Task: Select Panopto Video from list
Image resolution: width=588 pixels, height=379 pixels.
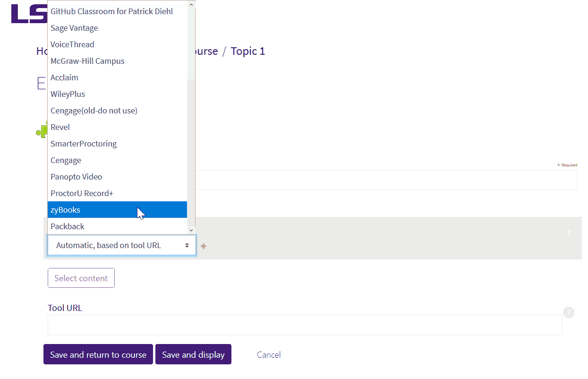Action: (x=117, y=177)
